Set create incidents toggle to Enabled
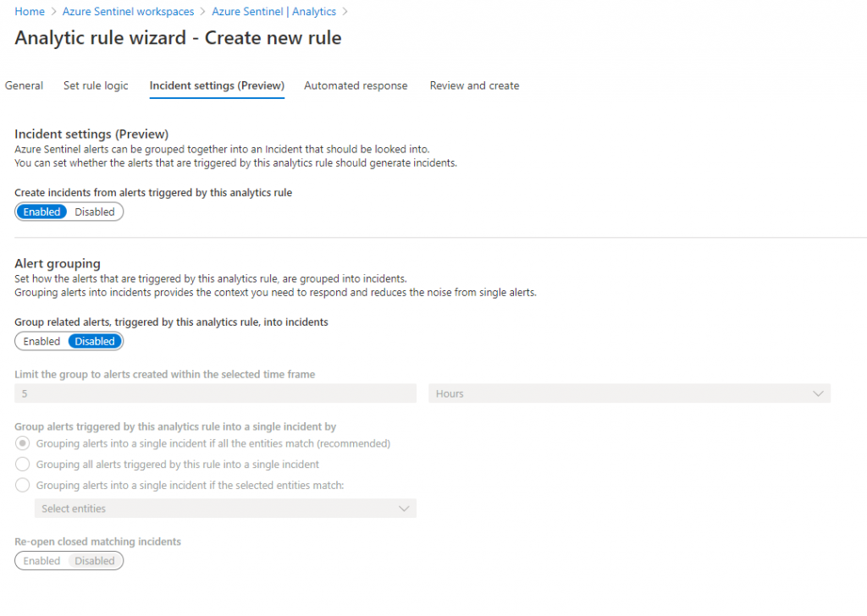Screen dimensions: 867x616 41,212
